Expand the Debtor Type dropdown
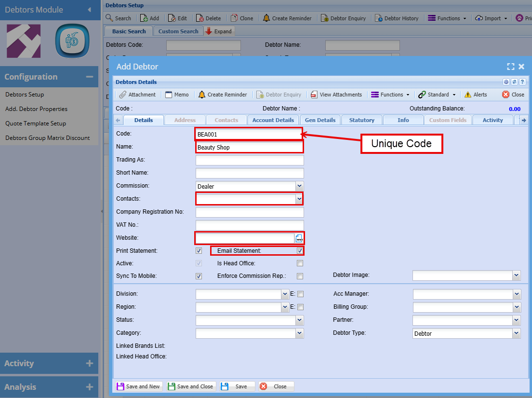Viewport: 532px width, 398px height. (516, 333)
